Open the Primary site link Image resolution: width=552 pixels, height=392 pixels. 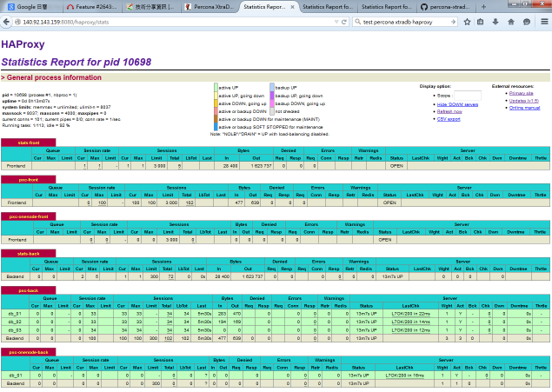[521, 93]
